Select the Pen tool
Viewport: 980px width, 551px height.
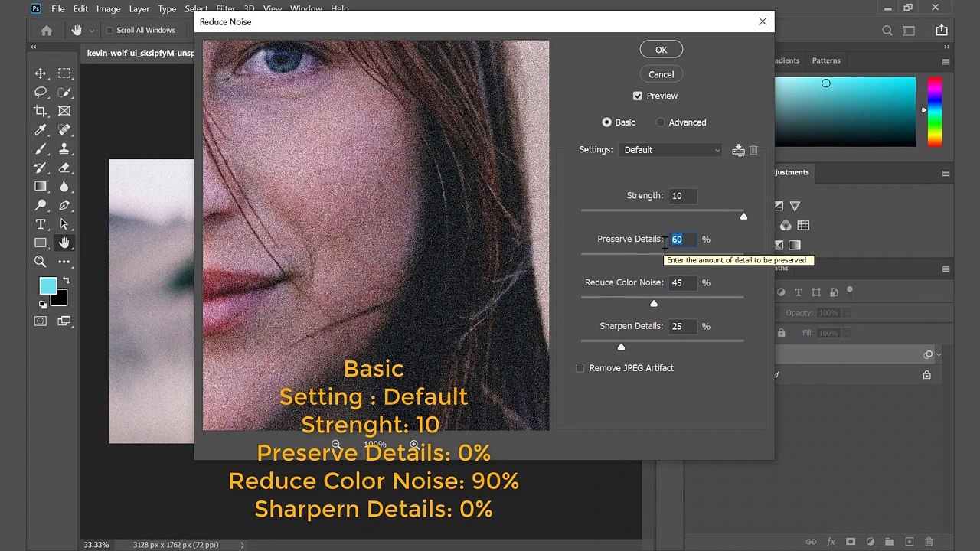[64, 205]
